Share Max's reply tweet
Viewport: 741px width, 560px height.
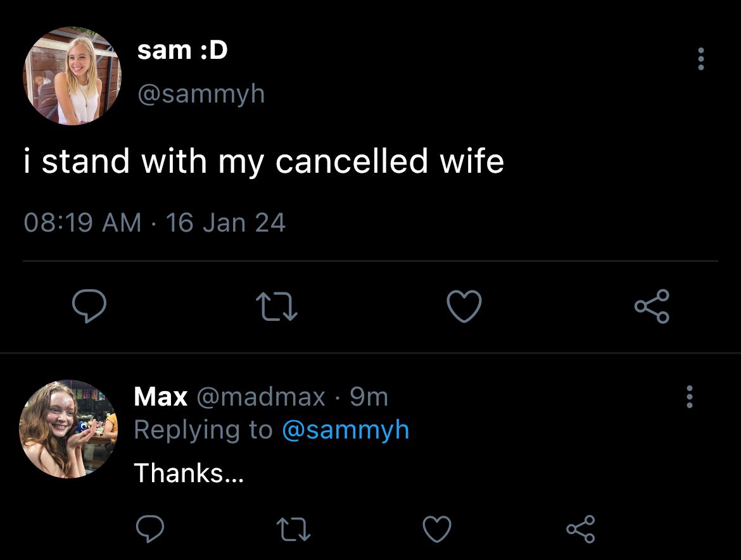point(581,529)
